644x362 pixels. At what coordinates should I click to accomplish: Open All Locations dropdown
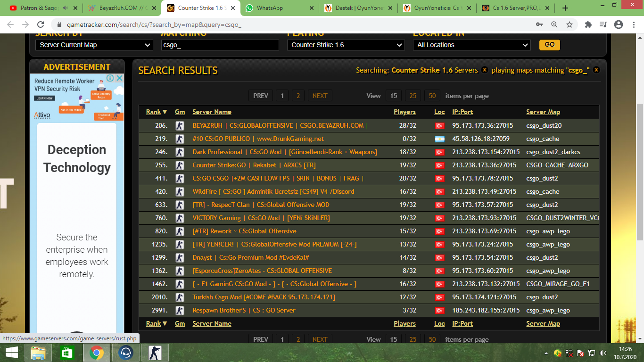[x=472, y=45]
